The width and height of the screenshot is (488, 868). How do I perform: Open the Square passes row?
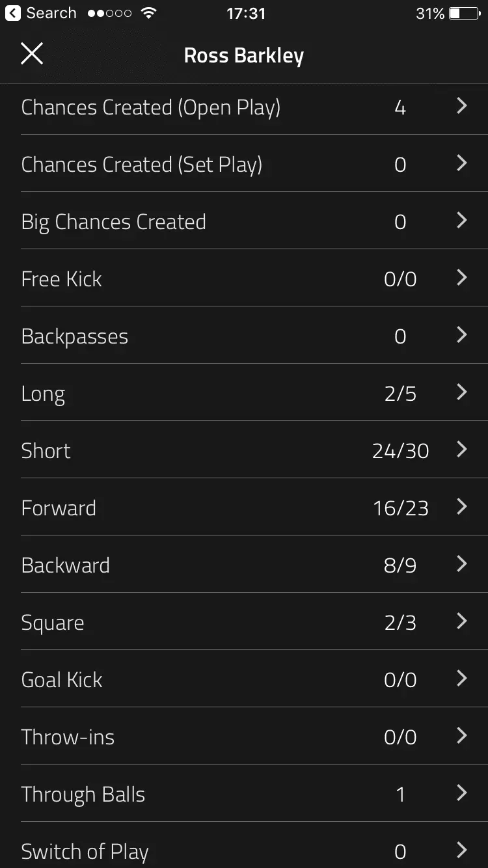point(244,622)
